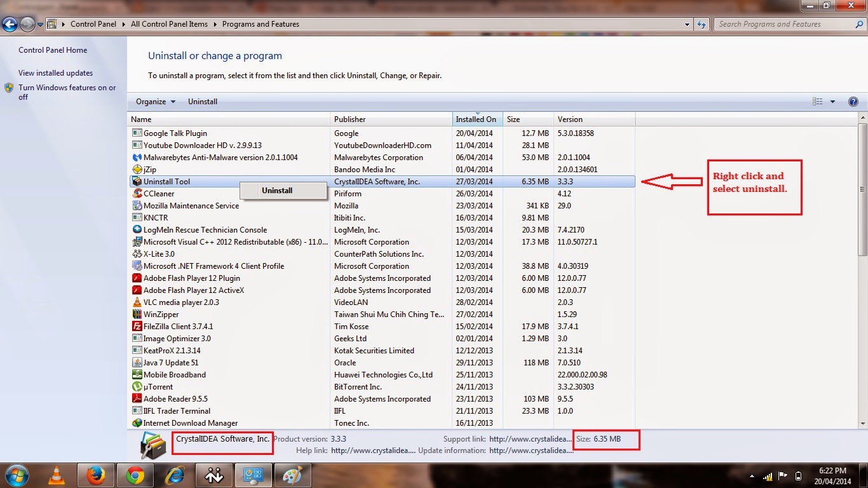Click the list scrollbar up arrow

pyautogui.click(x=862, y=118)
